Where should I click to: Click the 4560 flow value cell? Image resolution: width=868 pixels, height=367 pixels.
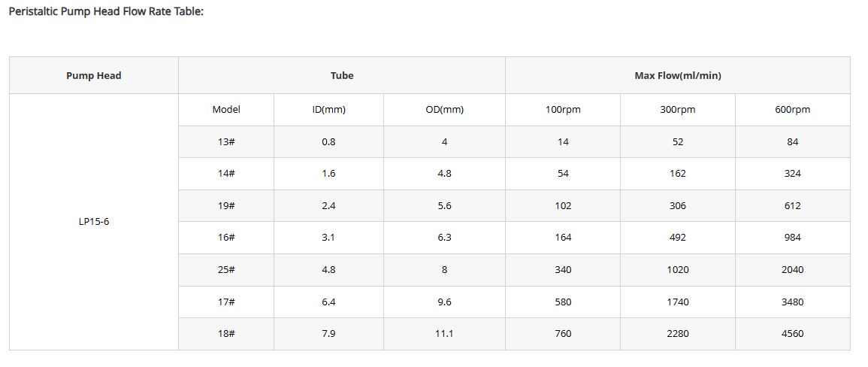[793, 335]
